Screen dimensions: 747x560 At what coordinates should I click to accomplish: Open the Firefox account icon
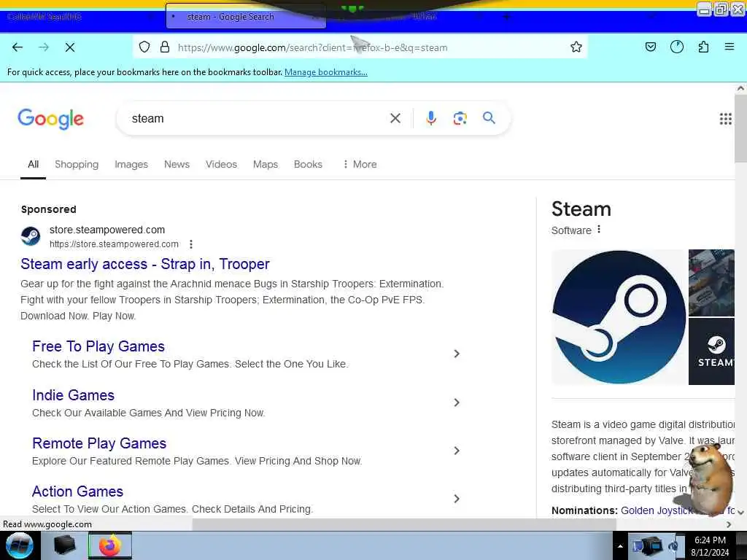[x=676, y=47]
